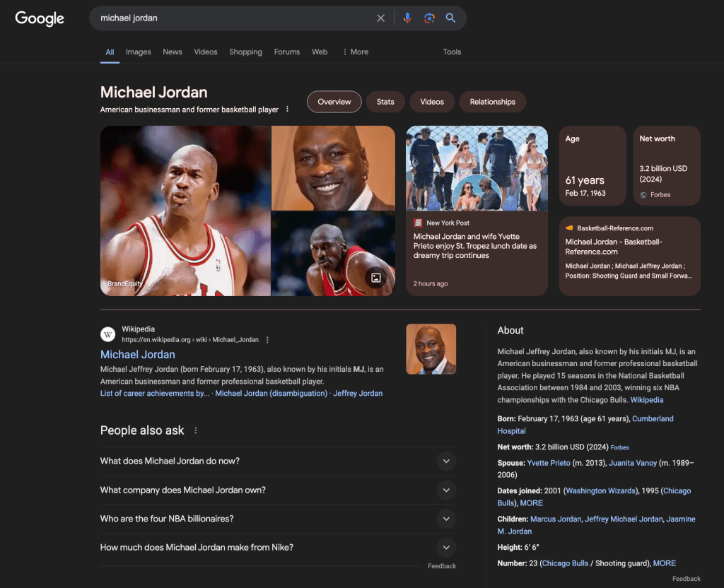Image resolution: width=724 pixels, height=588 pixels.
Task: Click the search input field
Action: click(x=233, y=18)
